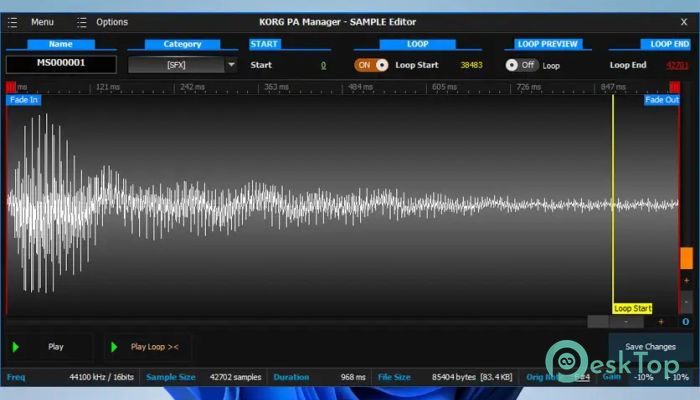Click the Play button

[x=48, y=347]
